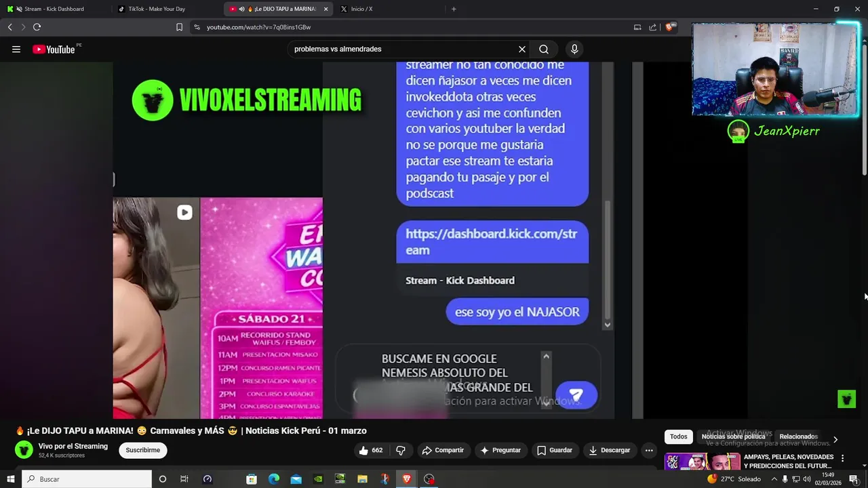Viewport: 868px width, 488px height.
Task: Switch to the Stream - Kick Dashboard tab
Action: tap(56, 9)
